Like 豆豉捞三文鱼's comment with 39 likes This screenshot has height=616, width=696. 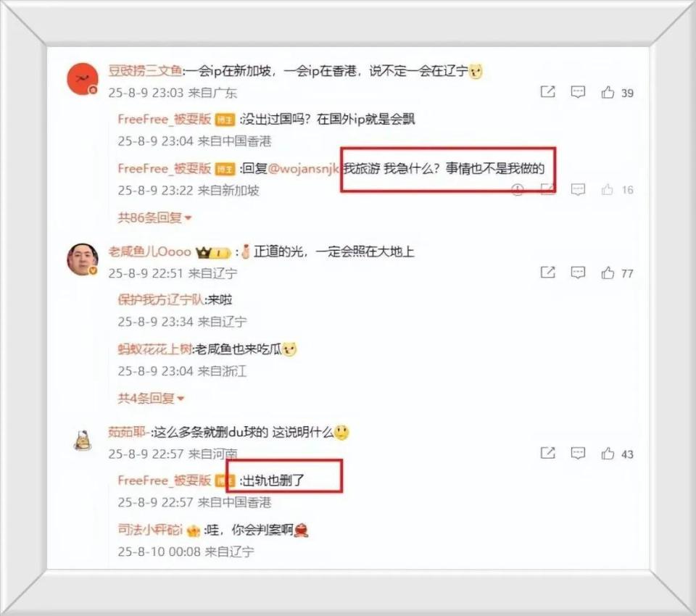point(608,92)
